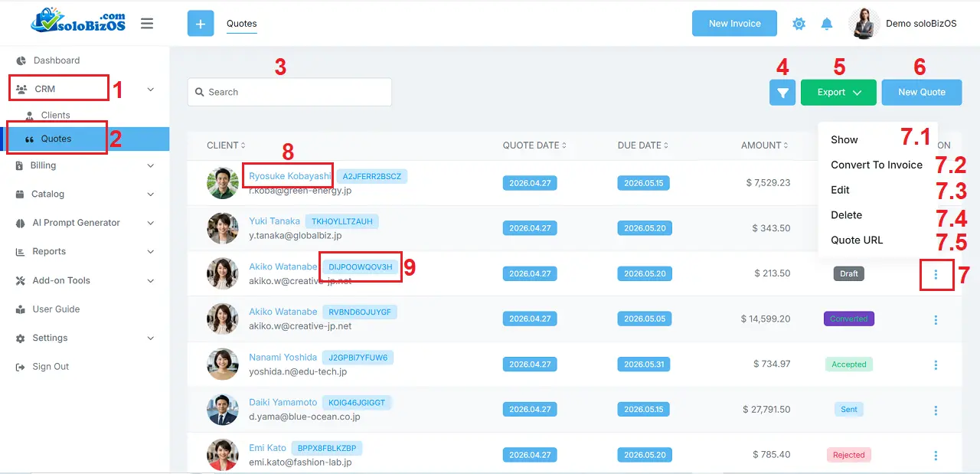Open the notifications bell
Image resolution: width=980 pixels, height=474 pixels.
(x=827, y=24)
